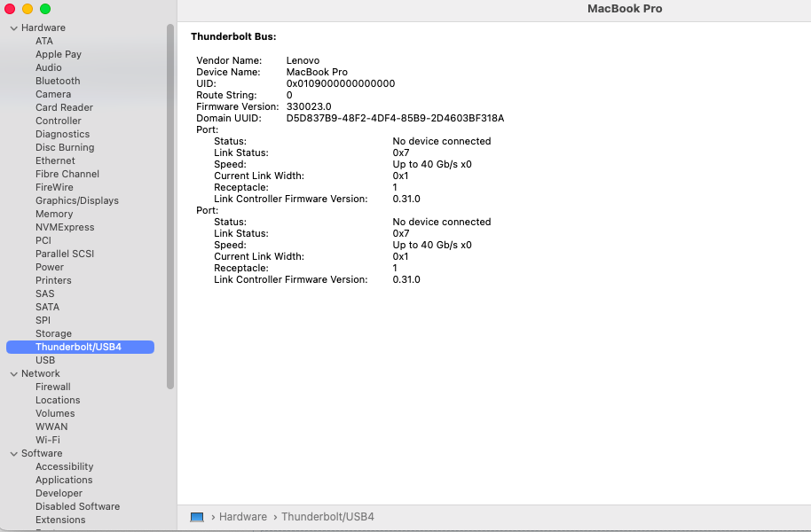Select the Power category
The height and width of the screenshot is (532, 811).
(x=50, y=267)
